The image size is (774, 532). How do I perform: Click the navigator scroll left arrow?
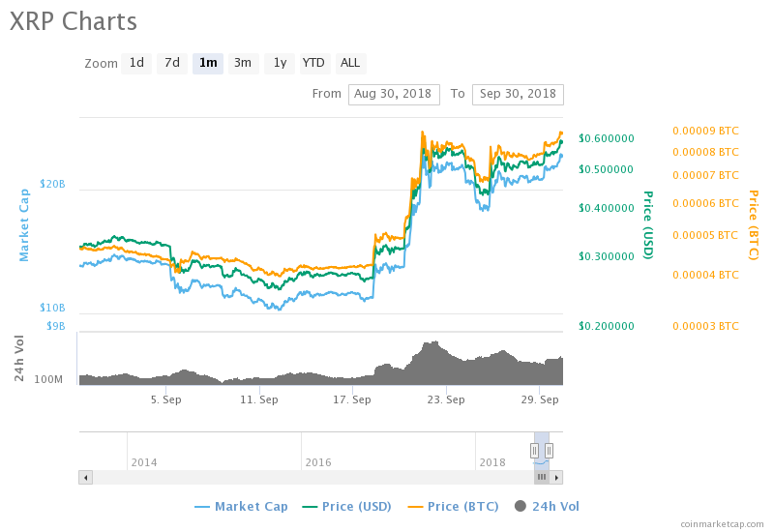click(x=86, y=477)
